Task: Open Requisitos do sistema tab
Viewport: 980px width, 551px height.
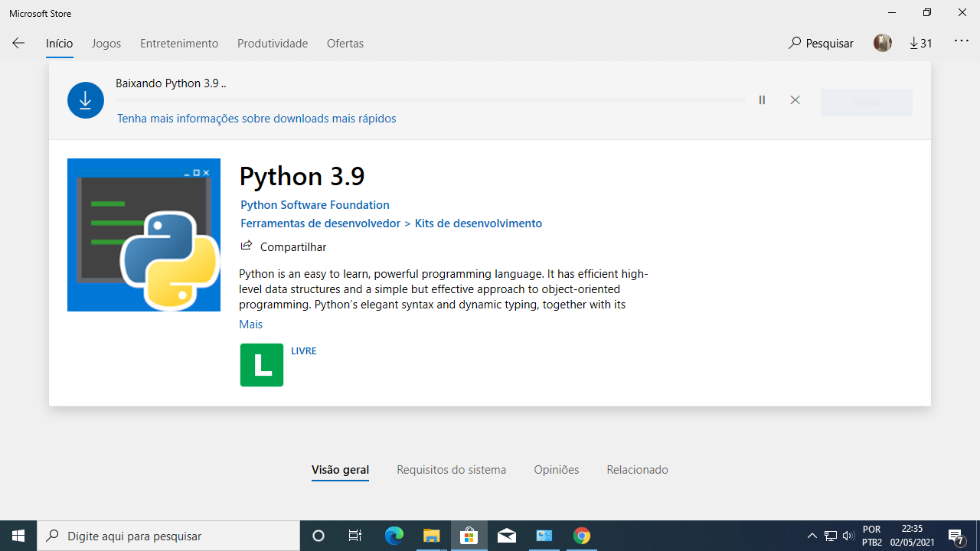Action: [x=452, y=470]
